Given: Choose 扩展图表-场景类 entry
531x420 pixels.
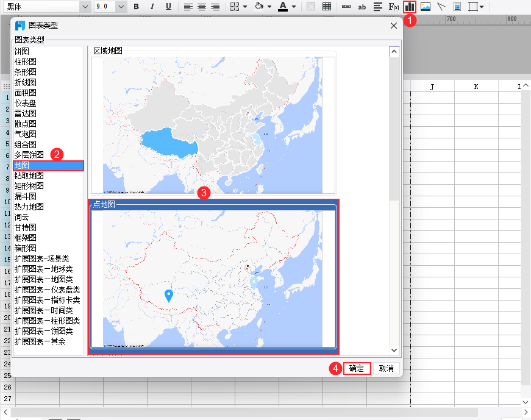Looking at the screenshot, I should (42, 258).
